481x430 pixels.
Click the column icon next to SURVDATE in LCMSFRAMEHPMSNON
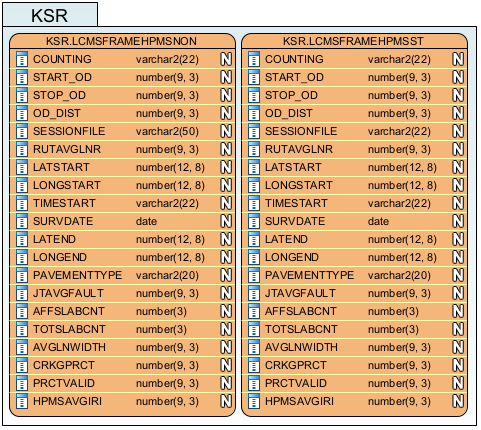tap(22, 221)
